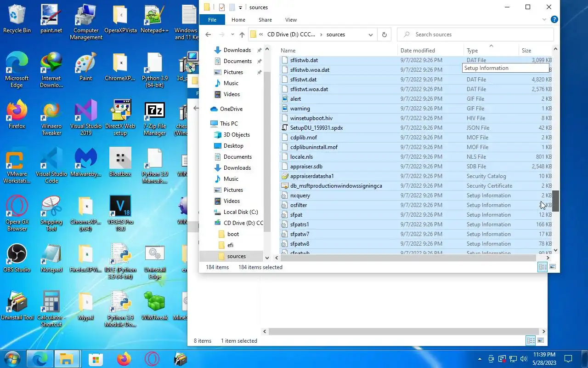
Task: Open the Action Center notifications icon
Action: tap(568, 359)
